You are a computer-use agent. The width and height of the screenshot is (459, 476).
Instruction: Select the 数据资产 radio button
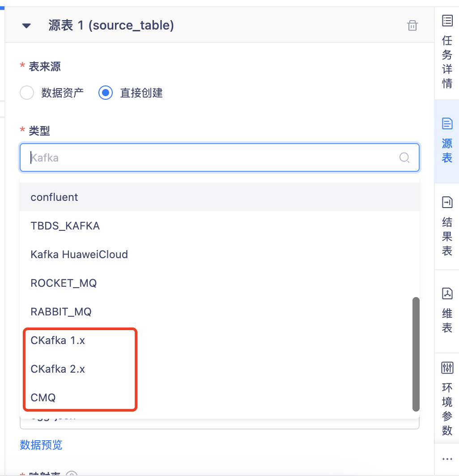[27, 93]
